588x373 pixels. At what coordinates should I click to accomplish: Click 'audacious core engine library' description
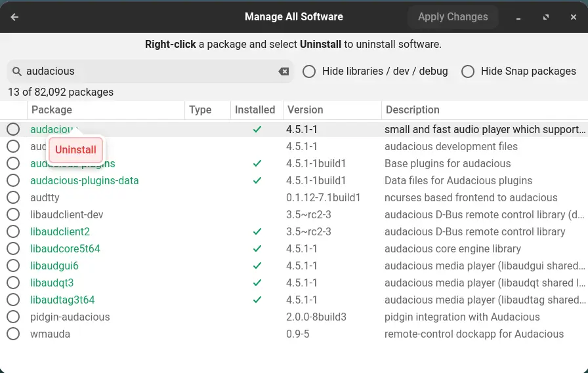(453, 248)
